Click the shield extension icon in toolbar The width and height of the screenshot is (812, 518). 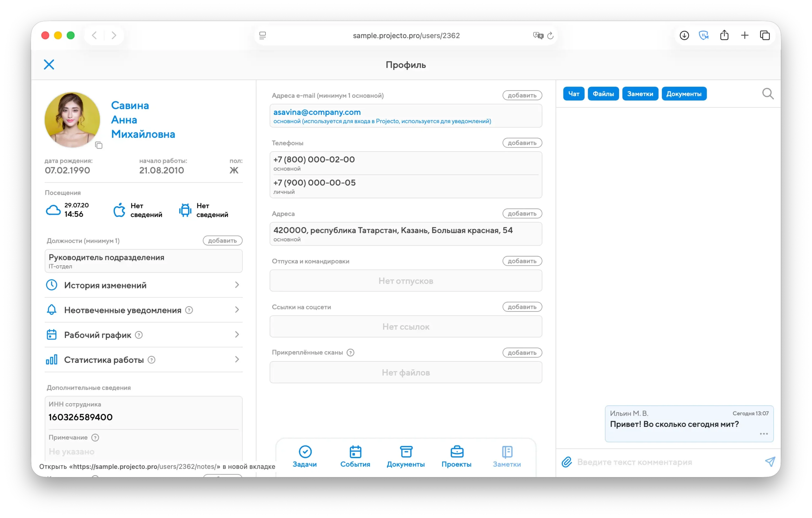coord(704,35)
